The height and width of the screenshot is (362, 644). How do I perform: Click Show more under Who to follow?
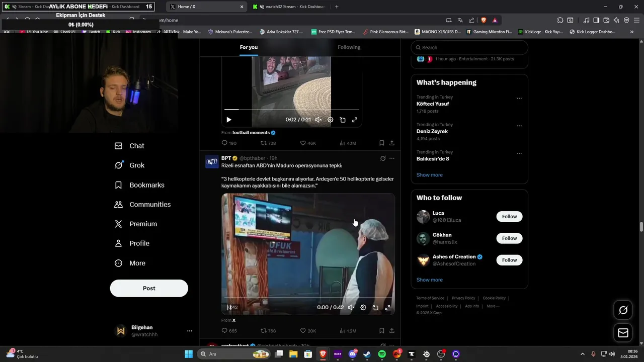pyautogui.click(x=429, y=280)
